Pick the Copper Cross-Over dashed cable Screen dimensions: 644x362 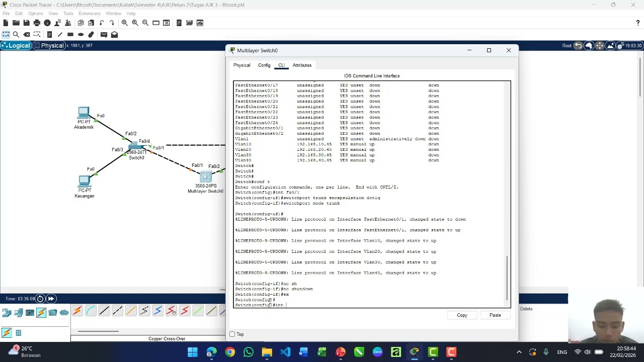tap(118, 311)
